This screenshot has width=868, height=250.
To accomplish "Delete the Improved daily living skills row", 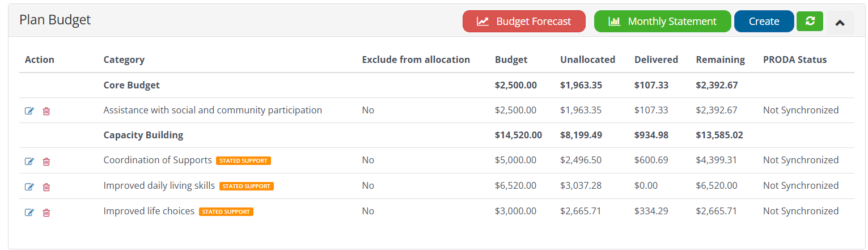I will (x=46, y=187).
